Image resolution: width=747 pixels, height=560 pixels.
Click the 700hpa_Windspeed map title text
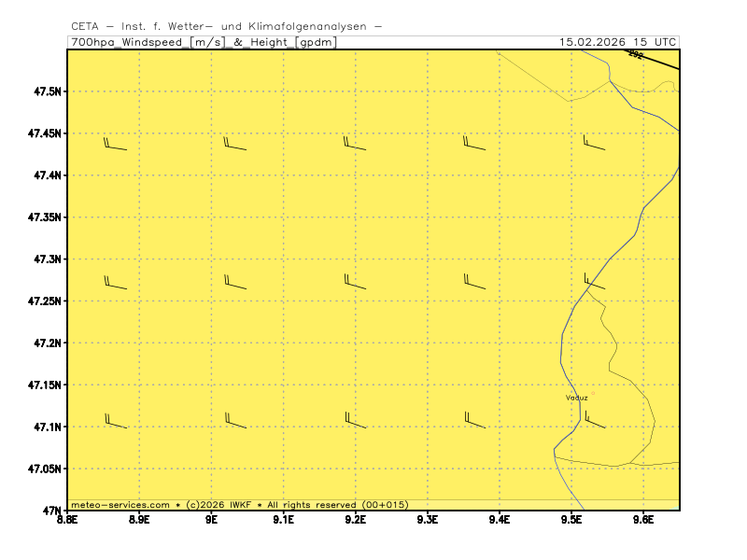[x=204, y=42]
